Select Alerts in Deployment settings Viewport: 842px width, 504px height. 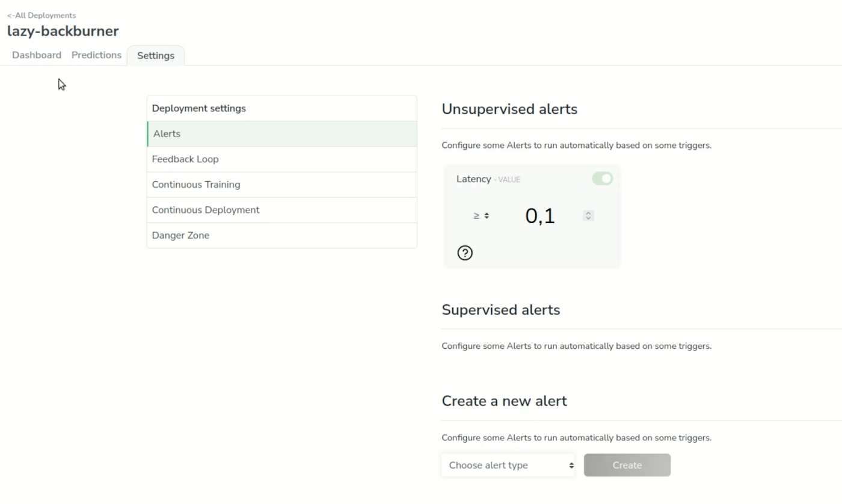coord(281,134)
